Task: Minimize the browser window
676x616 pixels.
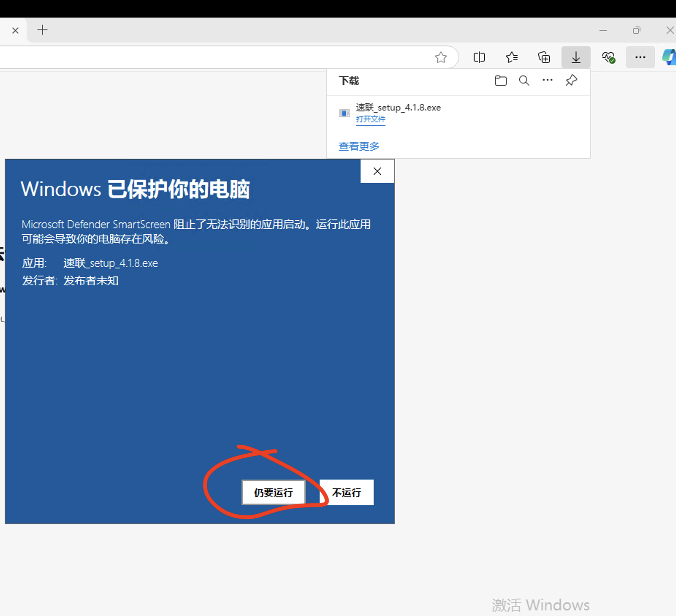Action: [x=603, y=30]
